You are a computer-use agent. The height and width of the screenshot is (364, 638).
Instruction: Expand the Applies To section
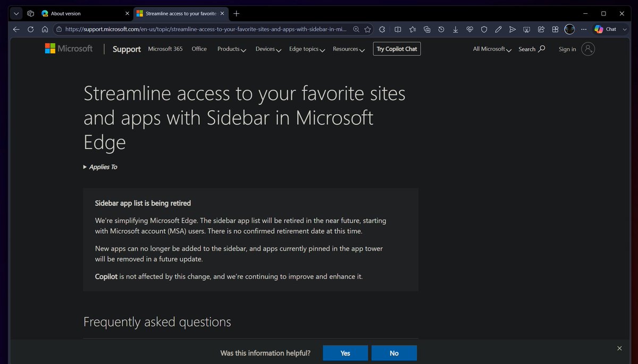(x=100, y=167)
